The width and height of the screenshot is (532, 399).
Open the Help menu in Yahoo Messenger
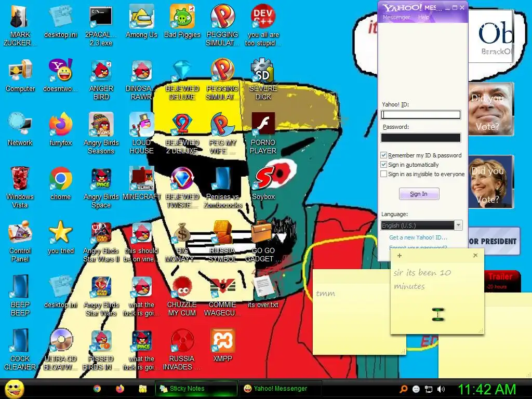pos(423,17)
